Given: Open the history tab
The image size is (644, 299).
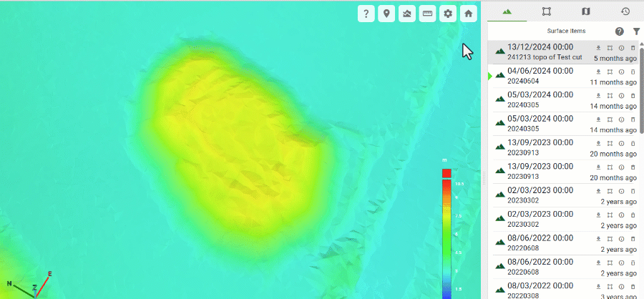Looking at the screenshot, I should pyautogui.click(x=625, y=11).
